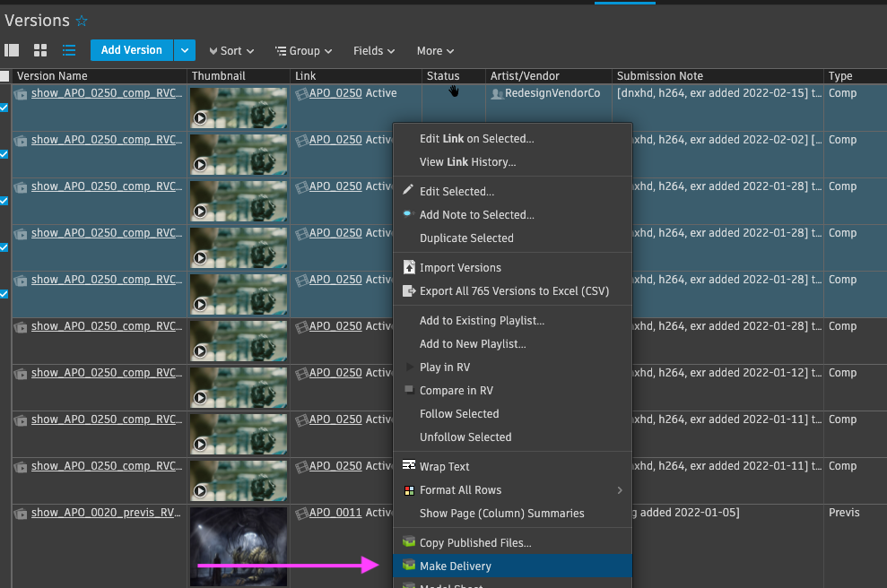Open the More dropdown
Viewport: 887px width, 588px height.
point(435,51)
